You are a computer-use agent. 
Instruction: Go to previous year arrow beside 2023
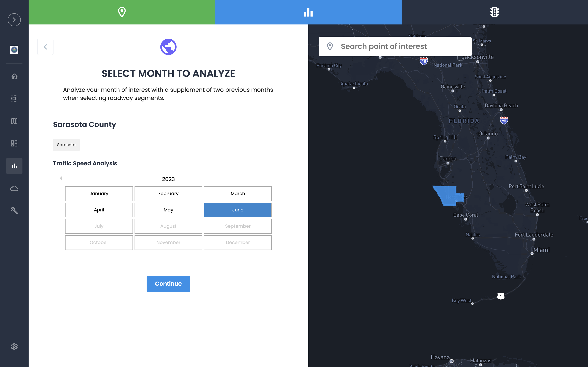click(61, 179)
